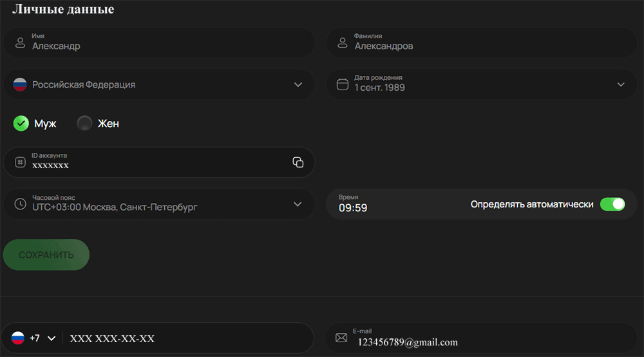Click the hash icon in ID аккаунта field
Image resolution: width=644 pixels, height=357 pixels.
pos(21,162)
